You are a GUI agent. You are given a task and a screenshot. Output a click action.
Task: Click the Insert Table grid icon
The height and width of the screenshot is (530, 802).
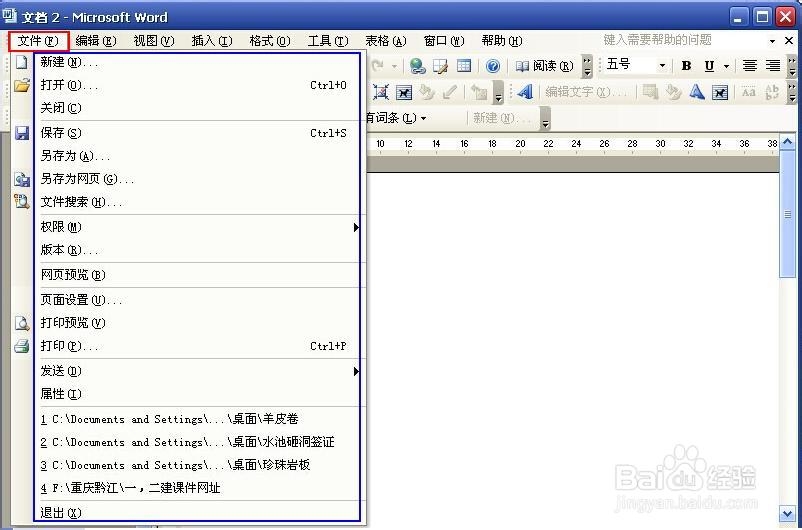click(x=463, y=66)
